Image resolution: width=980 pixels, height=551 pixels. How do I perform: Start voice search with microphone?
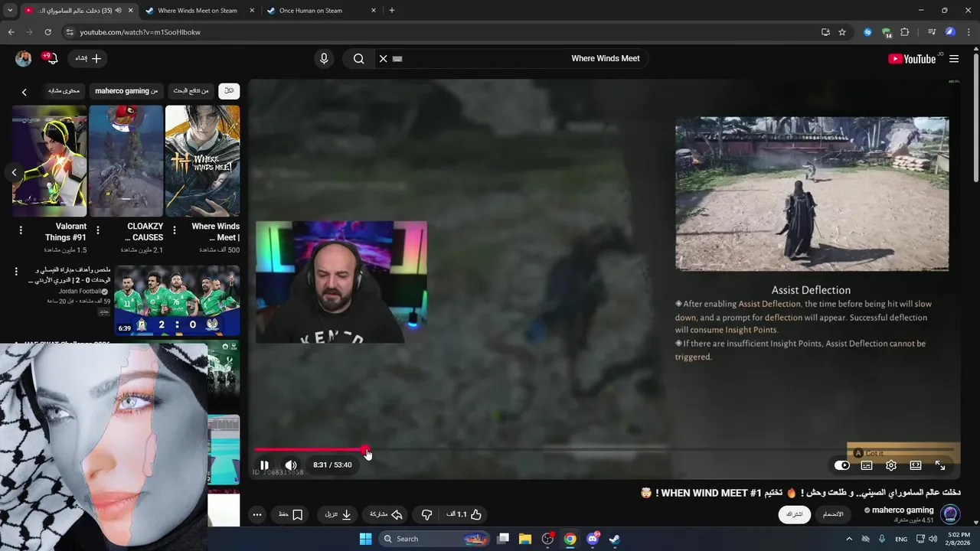(x=324, y=59)
